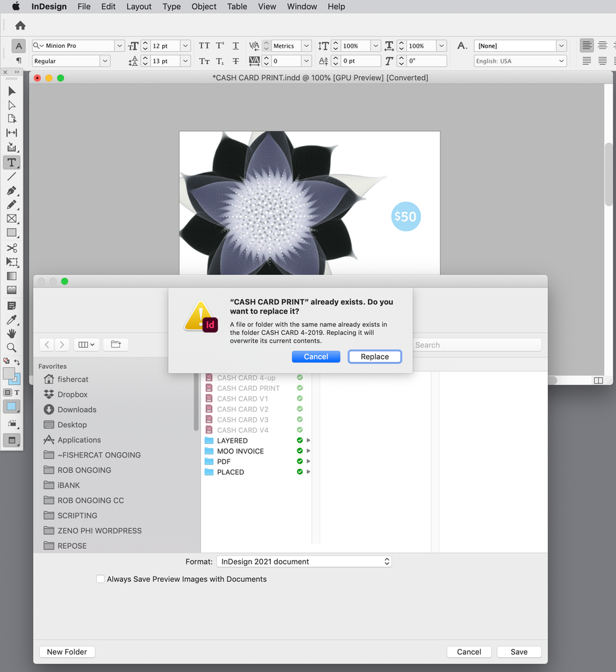Open the English: USA language dropdown
Viewport: 616px width, 672px height.
[x=562, y=61]
